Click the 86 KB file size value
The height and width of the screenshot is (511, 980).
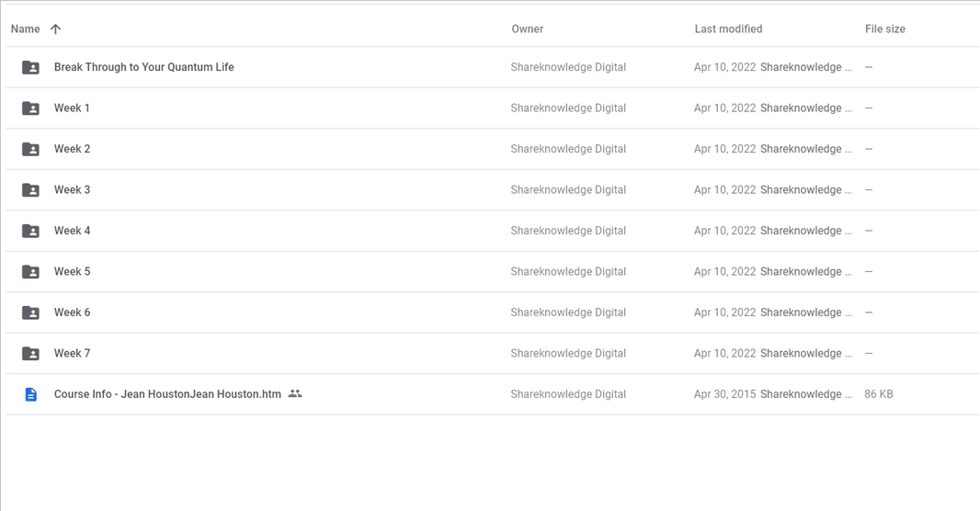point(879,394)
